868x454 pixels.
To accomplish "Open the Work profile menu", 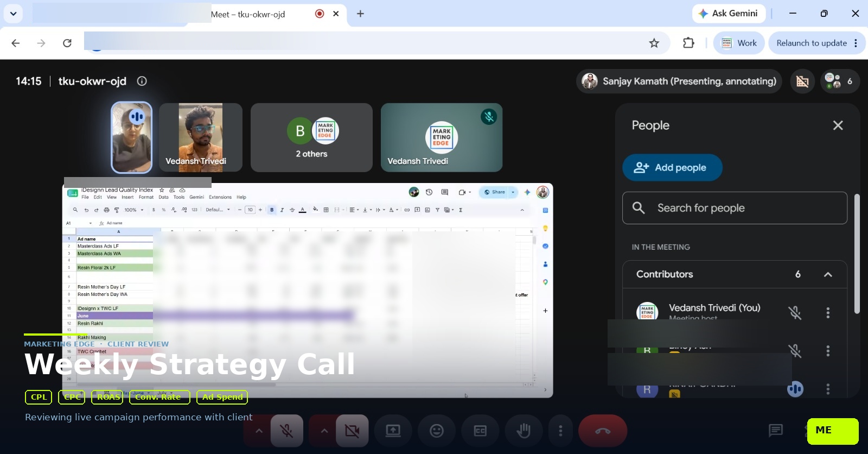I will coord(739,43).
